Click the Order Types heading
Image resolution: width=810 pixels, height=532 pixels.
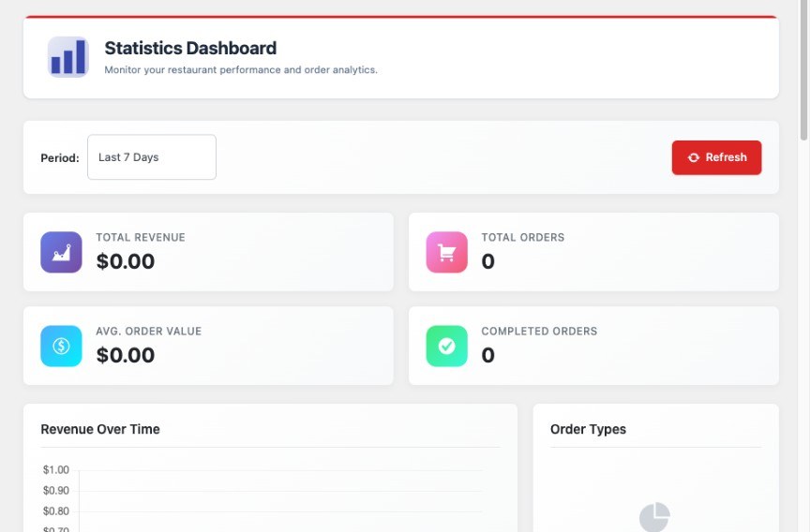pos(588,429)
